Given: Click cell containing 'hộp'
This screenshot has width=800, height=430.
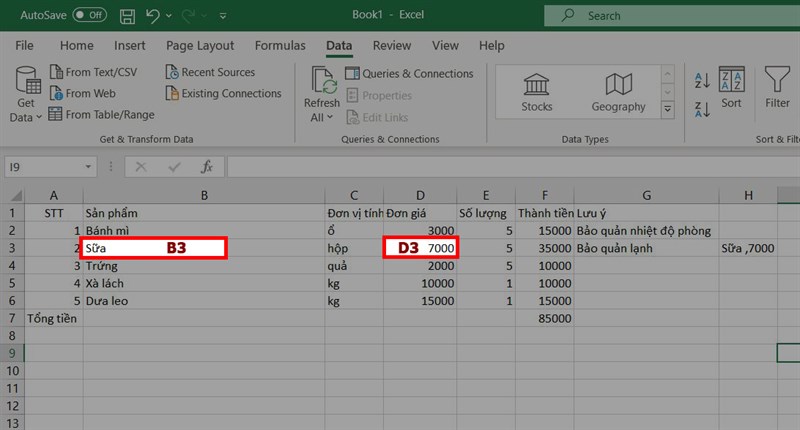Looking at the screenshot, I should tap(354, 248).
